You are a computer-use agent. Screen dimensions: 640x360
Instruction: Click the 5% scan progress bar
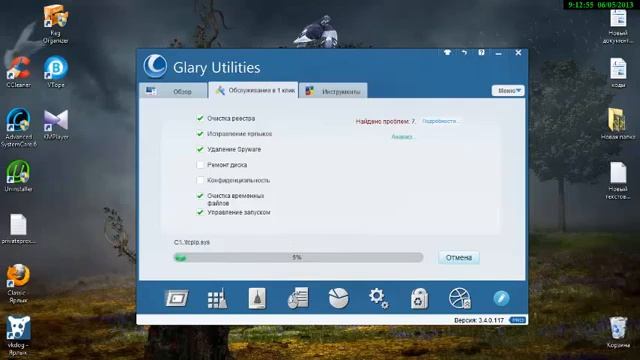298,258
